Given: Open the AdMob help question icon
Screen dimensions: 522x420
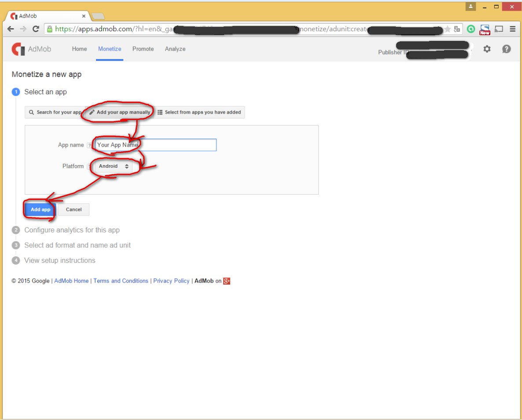Looking at the screenshot, I should (x=506, y=49).
